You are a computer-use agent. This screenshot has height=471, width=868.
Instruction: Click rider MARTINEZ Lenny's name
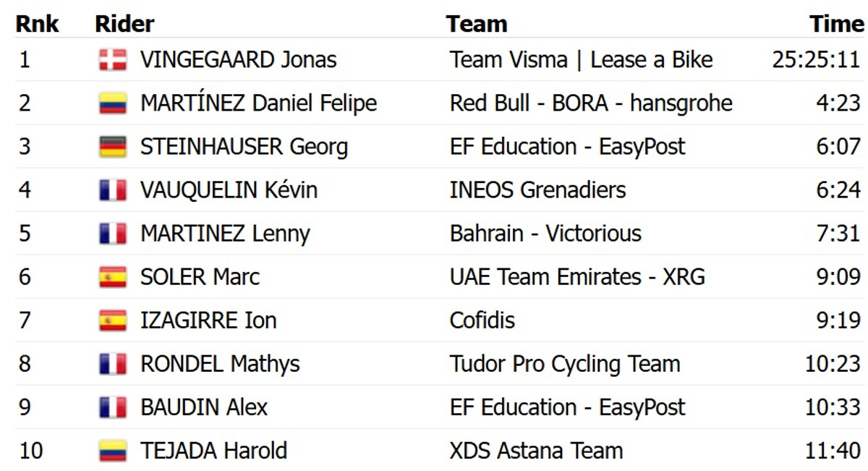click(x=224, y=233)
